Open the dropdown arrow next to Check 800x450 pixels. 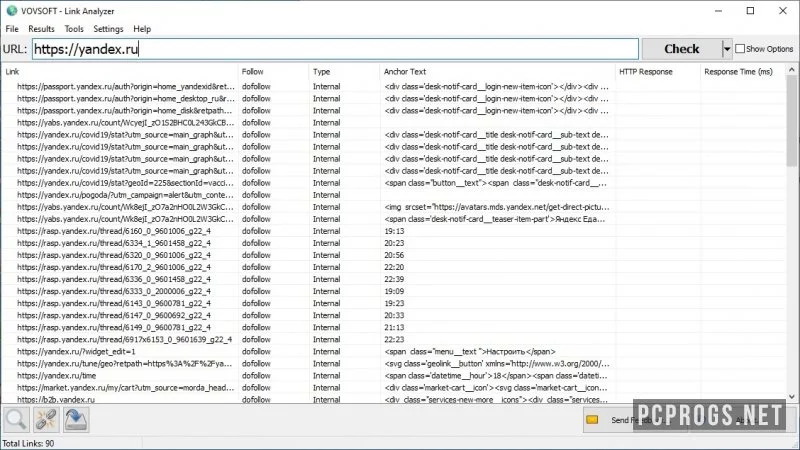[727, 49]
